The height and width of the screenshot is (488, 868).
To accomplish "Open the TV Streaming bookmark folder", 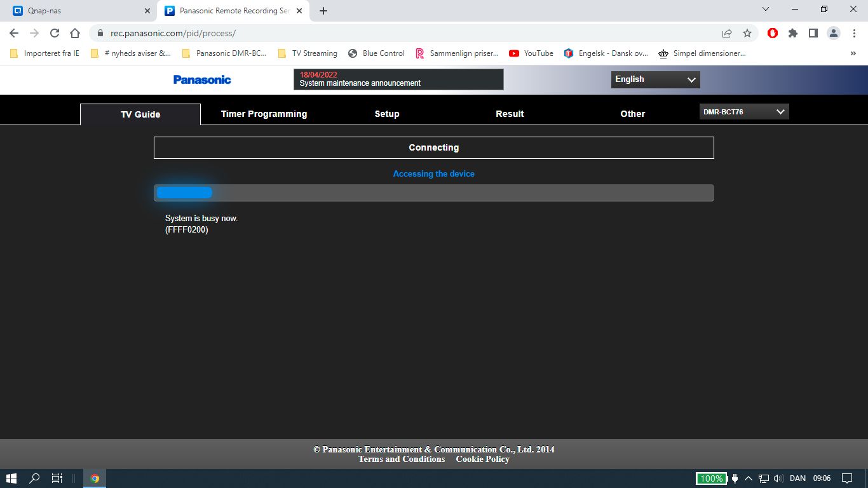I will (x=308, y=53).
